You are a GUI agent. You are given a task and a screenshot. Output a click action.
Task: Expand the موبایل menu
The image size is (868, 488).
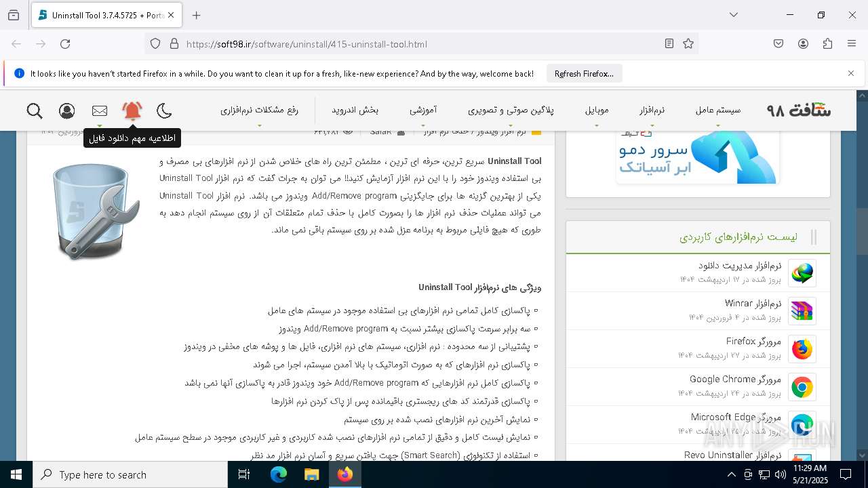click(596, 110)
